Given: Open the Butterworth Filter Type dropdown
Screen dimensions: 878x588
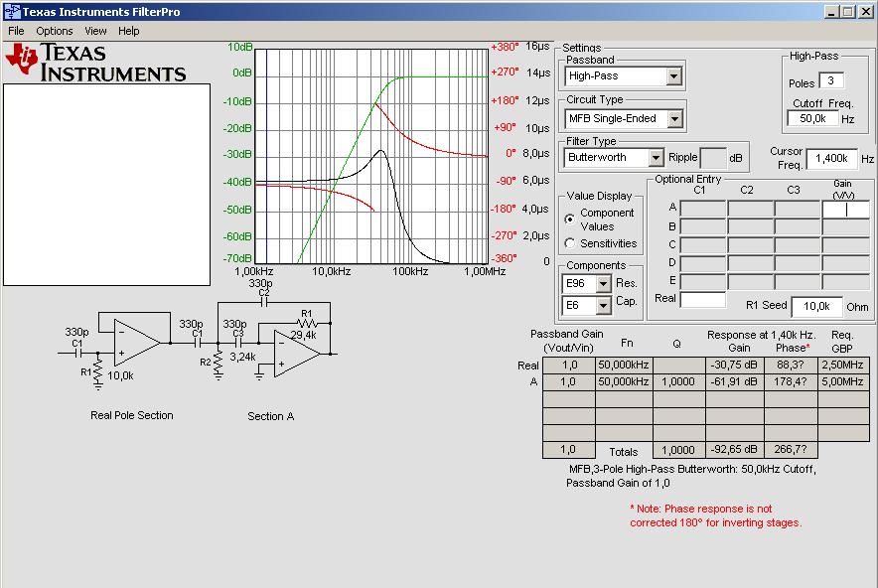Looking at the screenshot, I should pos(655,158).
